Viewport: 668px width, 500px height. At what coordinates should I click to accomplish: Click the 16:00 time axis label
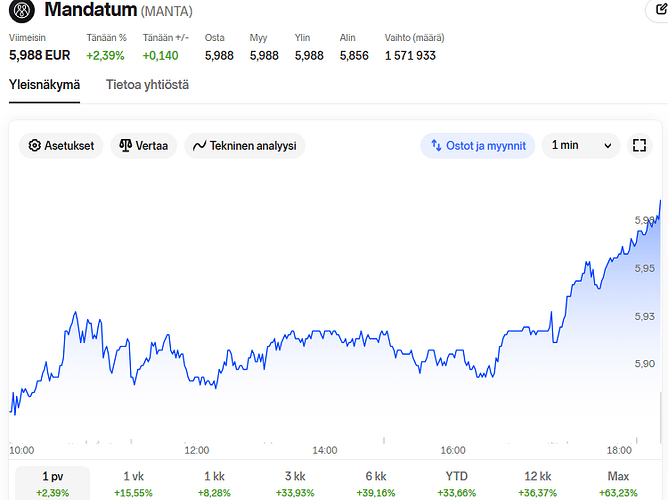point(453,450)
